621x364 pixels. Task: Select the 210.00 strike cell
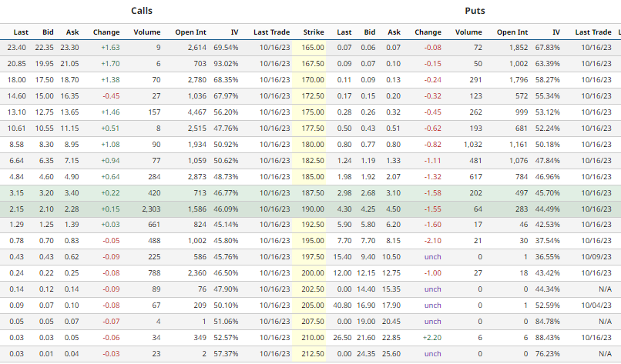click(309, 339)
